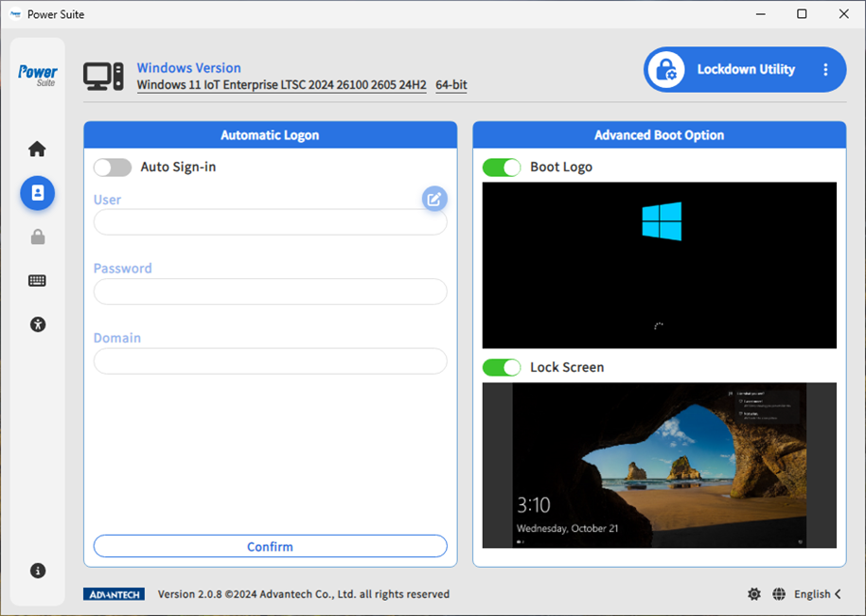Click the 64-bit version link

(451, 84)
